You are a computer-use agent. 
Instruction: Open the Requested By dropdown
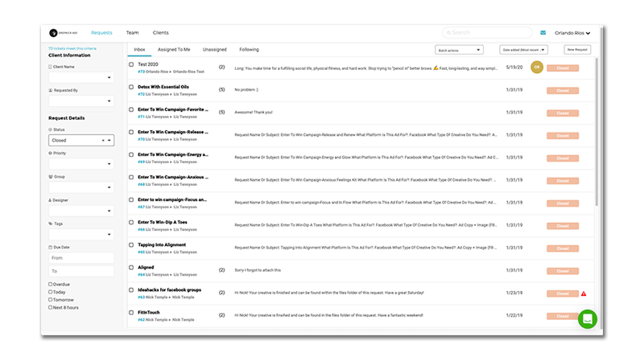click(81, 101)
